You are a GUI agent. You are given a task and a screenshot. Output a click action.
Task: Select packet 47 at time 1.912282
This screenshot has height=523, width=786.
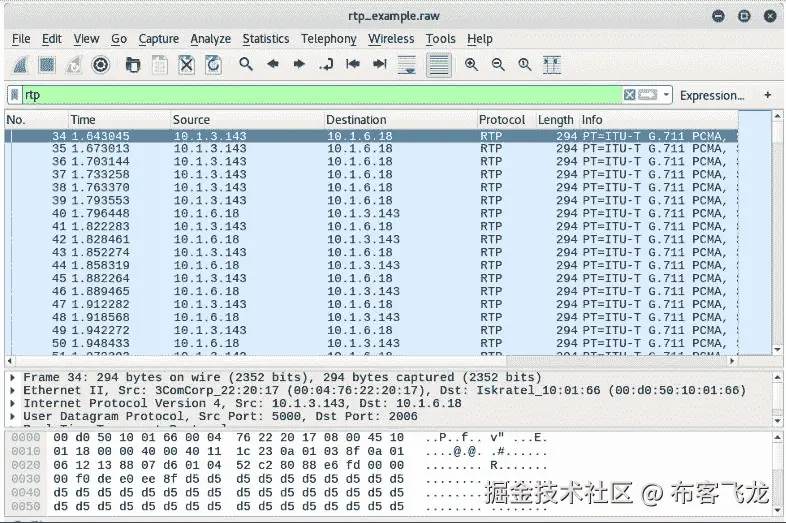tap(371, 304)
